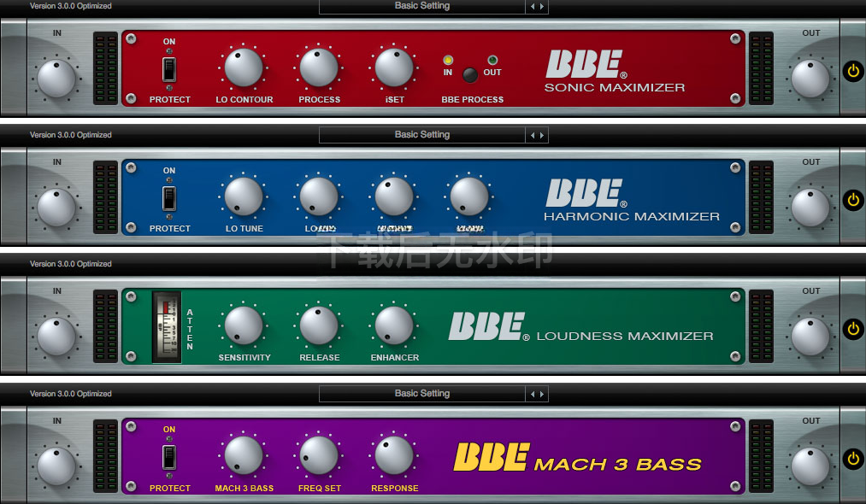Open the Harmonic Maximizer Basic Setting preset menu
Viewport: 866px width, 504px height.
[422, 135]
